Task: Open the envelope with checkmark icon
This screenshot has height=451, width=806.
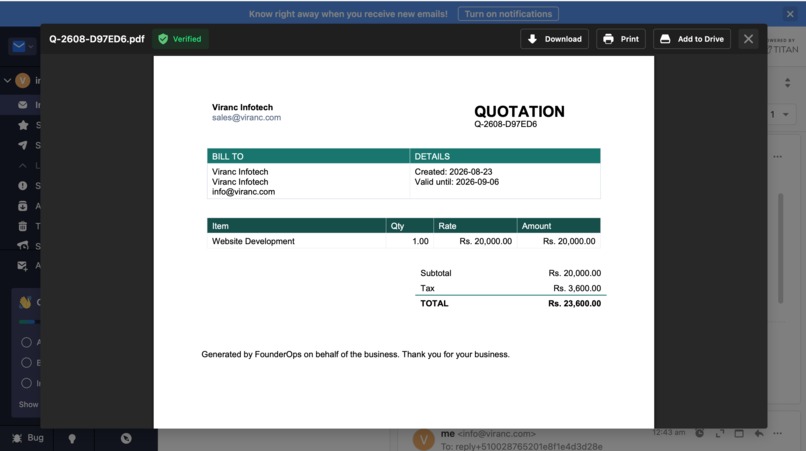Action: [23, 266]
